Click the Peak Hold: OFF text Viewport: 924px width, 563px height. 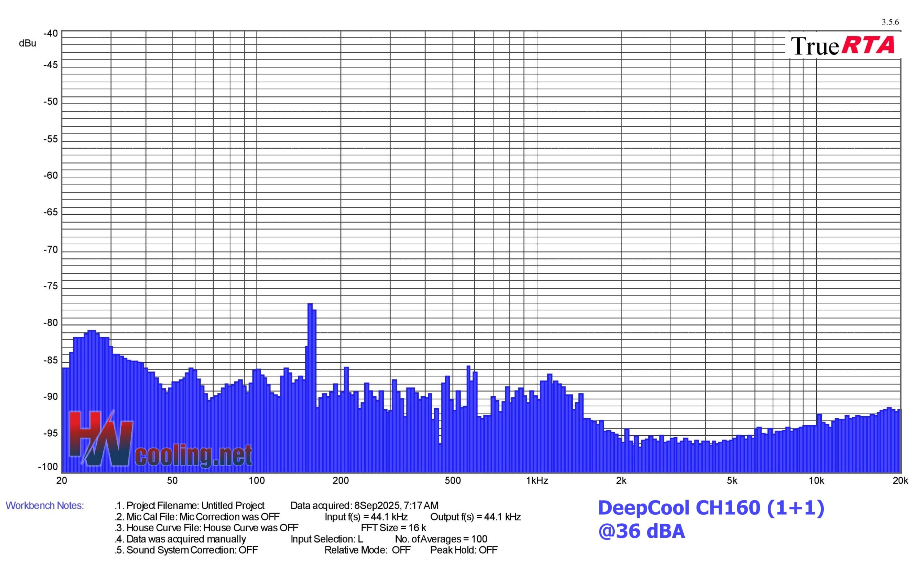pyautogui.click(x=463, y=550)
